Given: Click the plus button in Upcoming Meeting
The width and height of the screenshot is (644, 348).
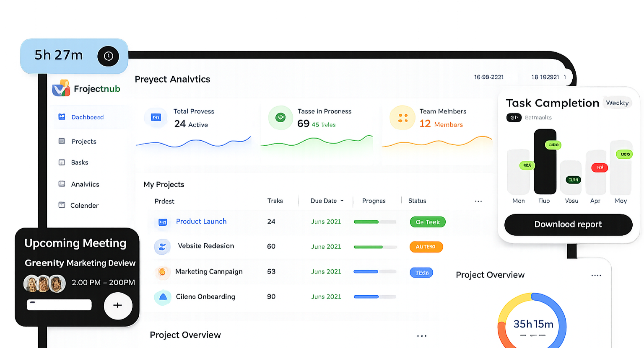Looking at the screenshot, I should (x=118, y=305).
